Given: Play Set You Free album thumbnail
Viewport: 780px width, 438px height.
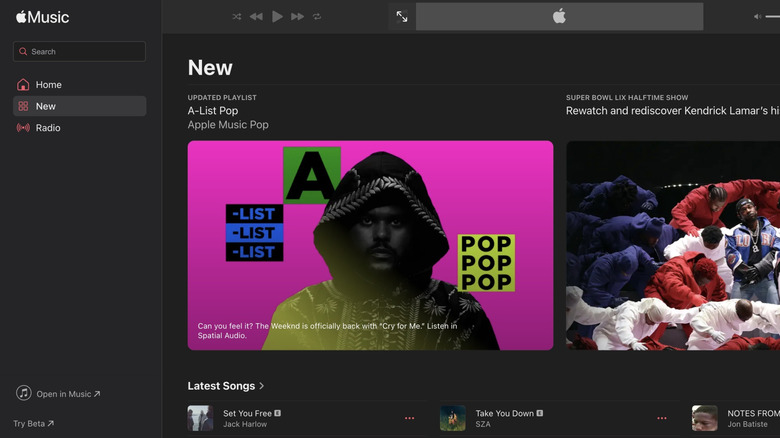Looking at the screenshot, I should (x=200, y=418).
